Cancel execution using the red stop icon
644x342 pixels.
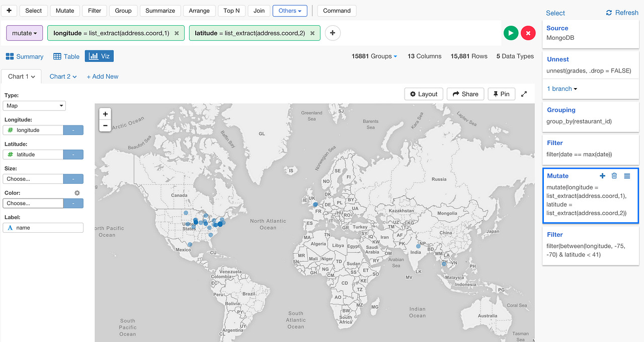pyautogui.click(x=528, y=33)
